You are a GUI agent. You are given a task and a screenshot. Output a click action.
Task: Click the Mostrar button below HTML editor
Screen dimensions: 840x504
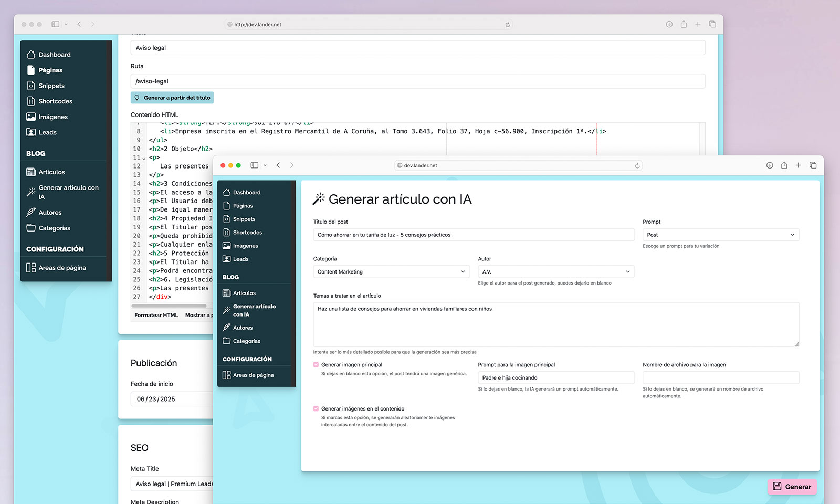pyautogui.click(x=198, y=315)
